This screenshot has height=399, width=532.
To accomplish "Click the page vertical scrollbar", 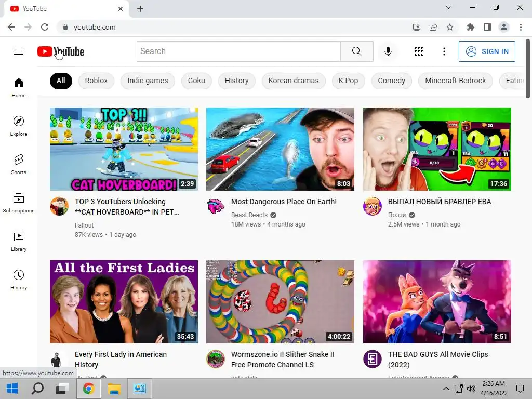I will (528, 68).
